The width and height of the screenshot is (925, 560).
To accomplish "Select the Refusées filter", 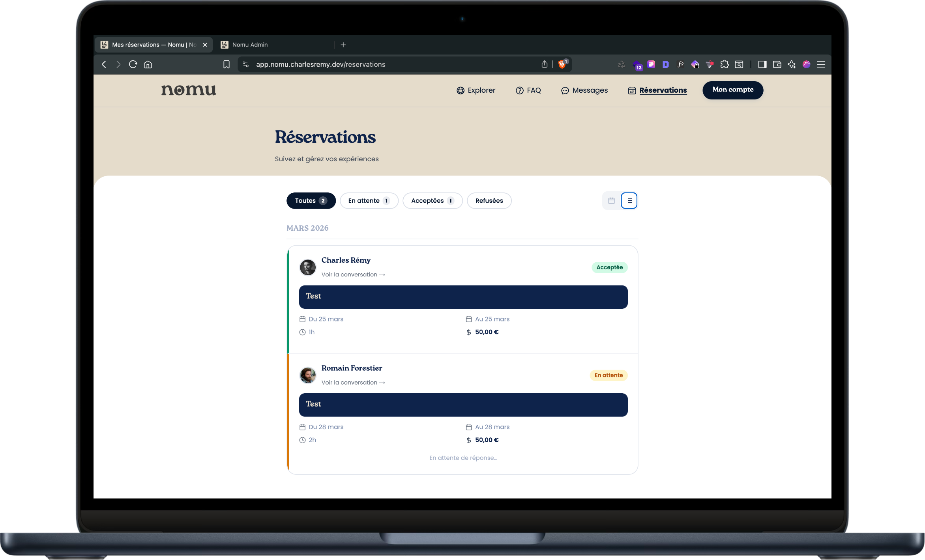I will tap(489, 201).
